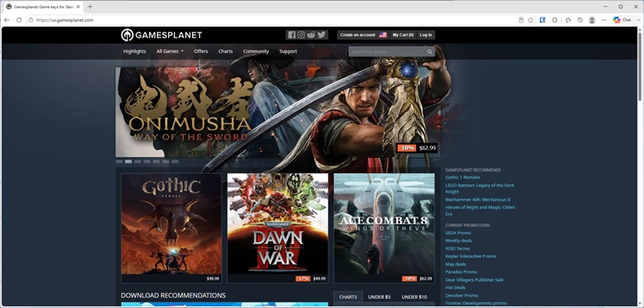Open the Charts navigation item
This screenshot has width=644, height=308.
[225, 52]
